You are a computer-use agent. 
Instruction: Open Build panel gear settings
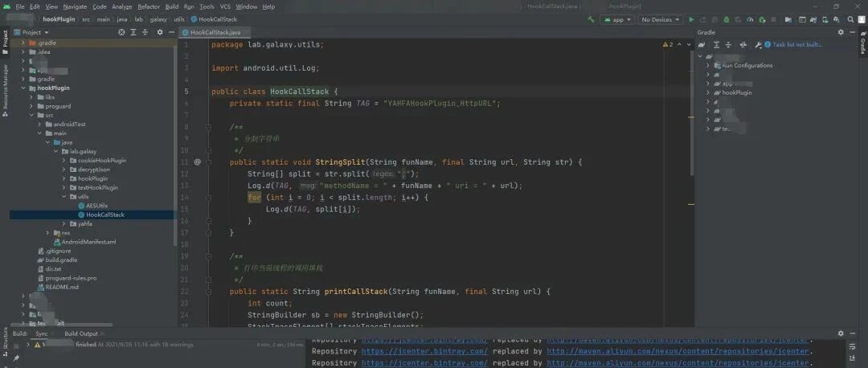(841, 333)
